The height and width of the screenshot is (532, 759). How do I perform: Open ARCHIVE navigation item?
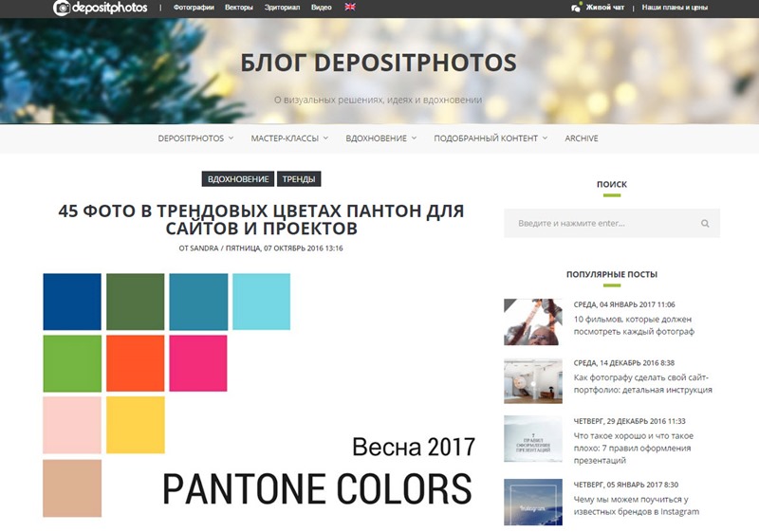click(582, 138)
